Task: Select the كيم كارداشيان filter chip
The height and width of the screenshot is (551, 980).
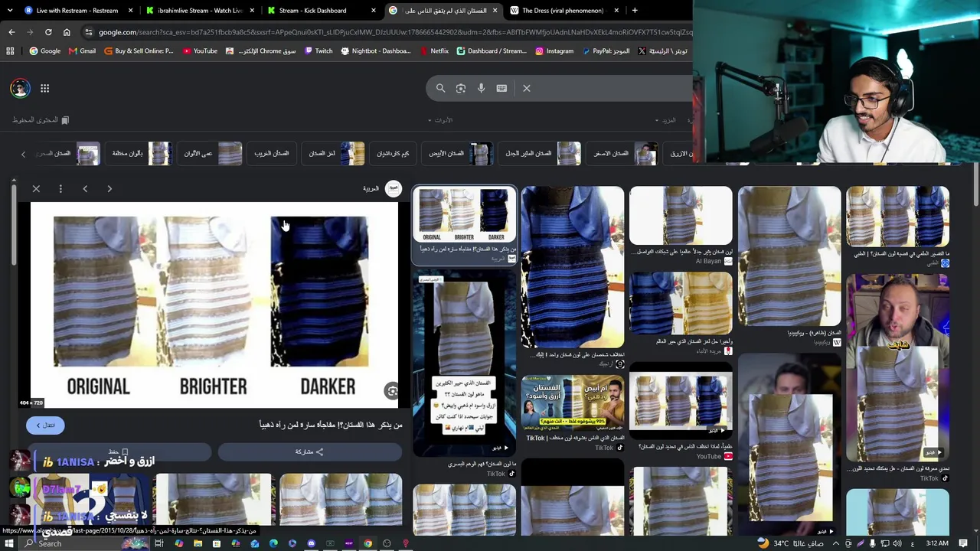Action: click(393, 153)
